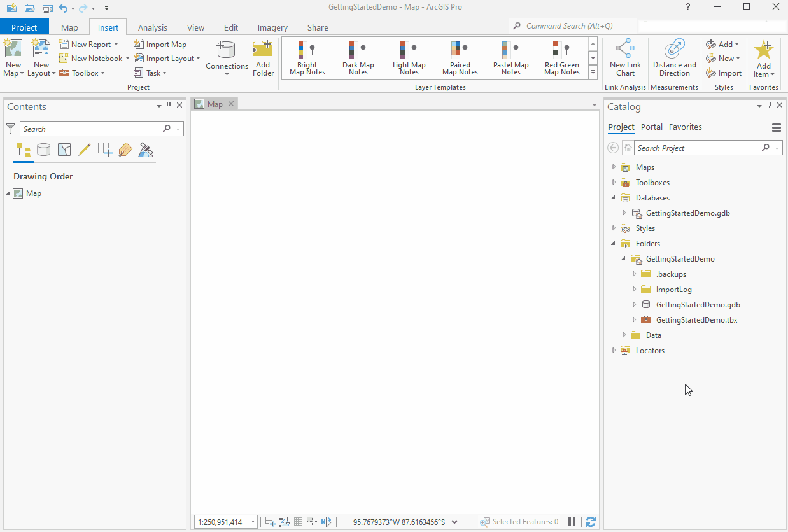Open the New Report tool
The image size is (788, 532).
pyautogui.click(x=88, y=45)
